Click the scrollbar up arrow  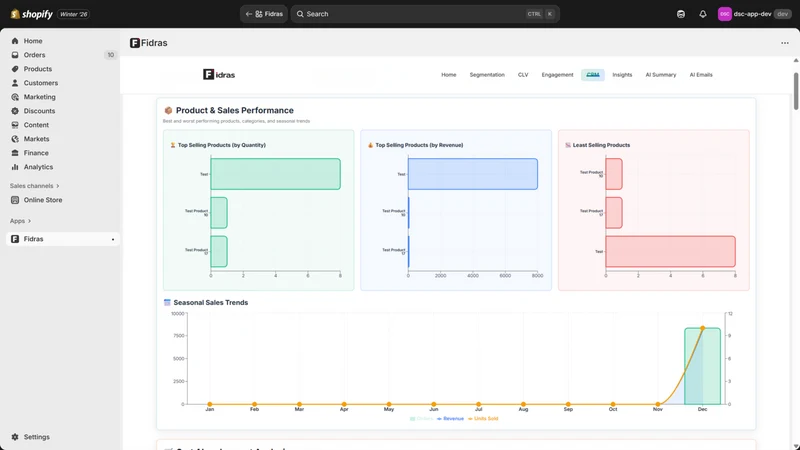796,60
